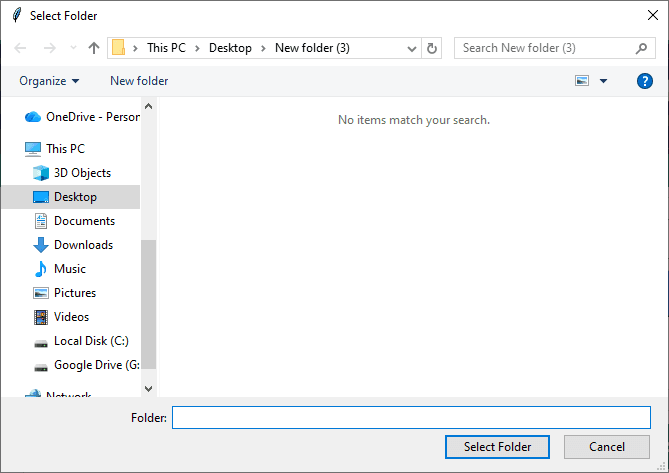Go up one folder level
Screen dimensions: 669x473
coord(94,48)
